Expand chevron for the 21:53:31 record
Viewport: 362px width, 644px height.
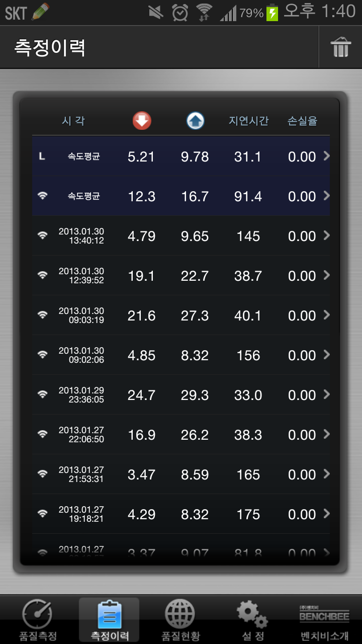326,474
